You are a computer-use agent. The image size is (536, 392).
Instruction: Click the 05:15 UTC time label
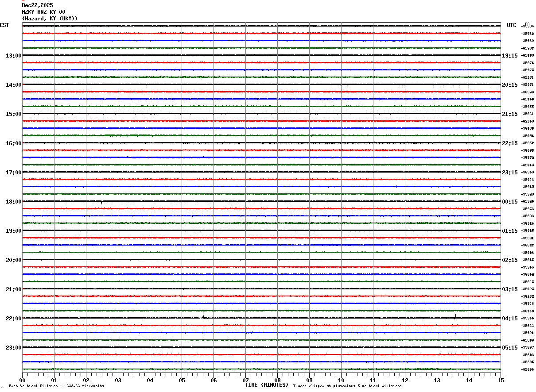[x=509, y=348]
